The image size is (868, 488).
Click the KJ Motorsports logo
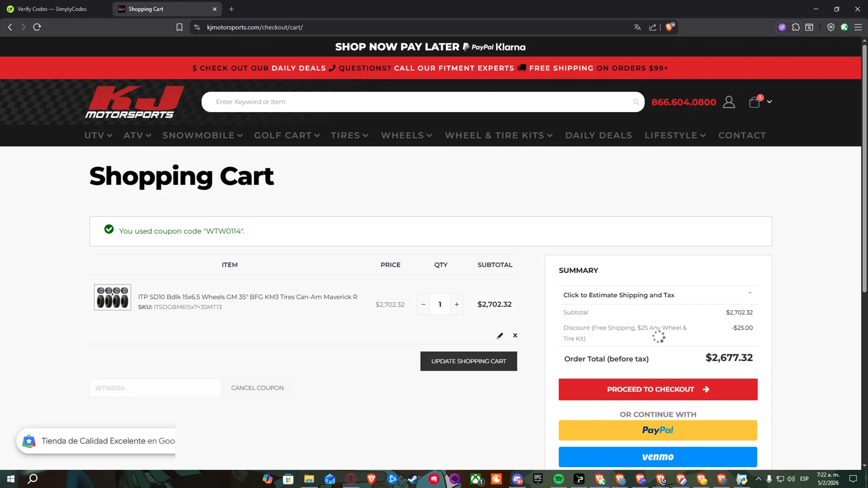click(x=134, y=102)
